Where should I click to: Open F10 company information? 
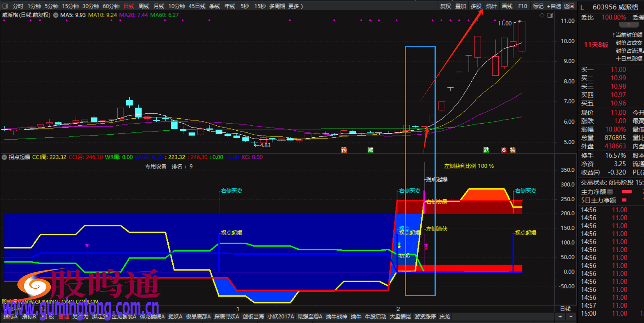coord(522,6)
